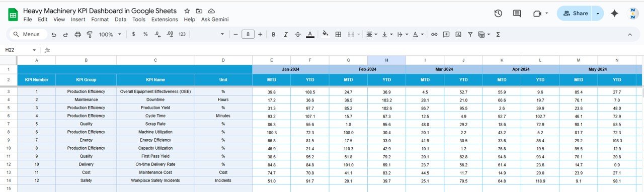Open filter views dropdown
This screenshot has height=192, width=644.
[484, 34]
